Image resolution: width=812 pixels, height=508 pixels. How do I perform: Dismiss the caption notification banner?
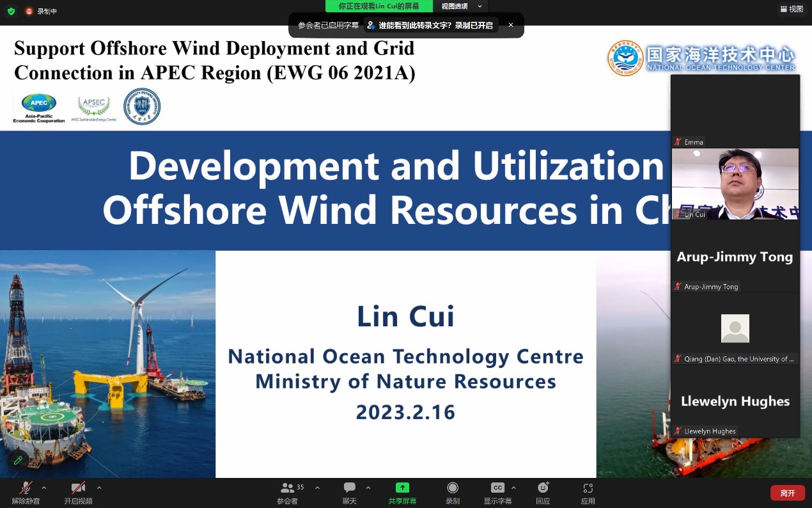(511, 25)
